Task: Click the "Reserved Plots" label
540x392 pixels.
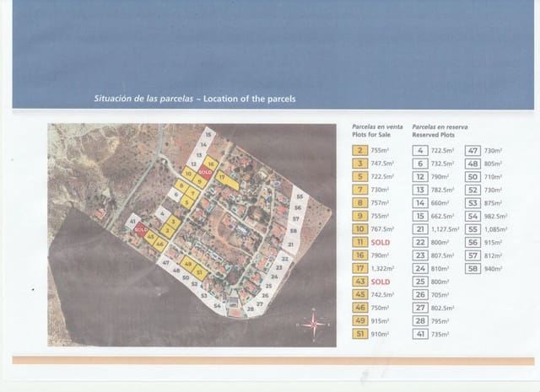Action: pos(433,135)
